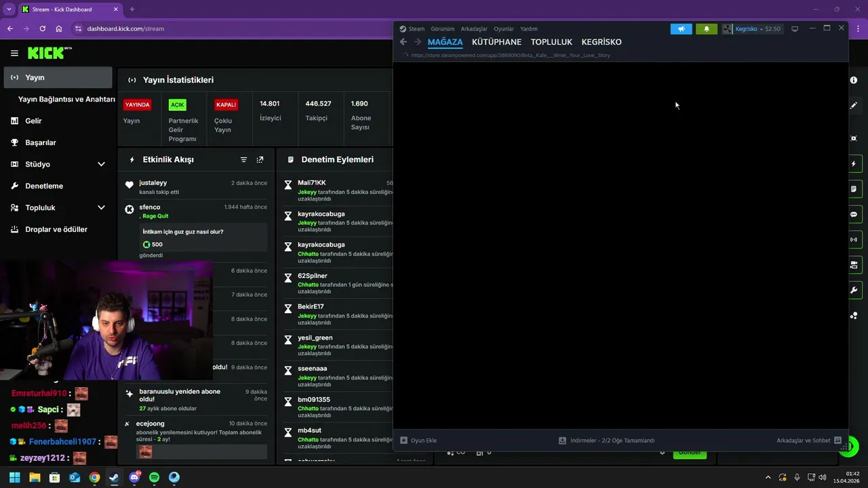Show hidden system tray icons
The width and height of the screenshot is (868, 488).
click(768, 477)
